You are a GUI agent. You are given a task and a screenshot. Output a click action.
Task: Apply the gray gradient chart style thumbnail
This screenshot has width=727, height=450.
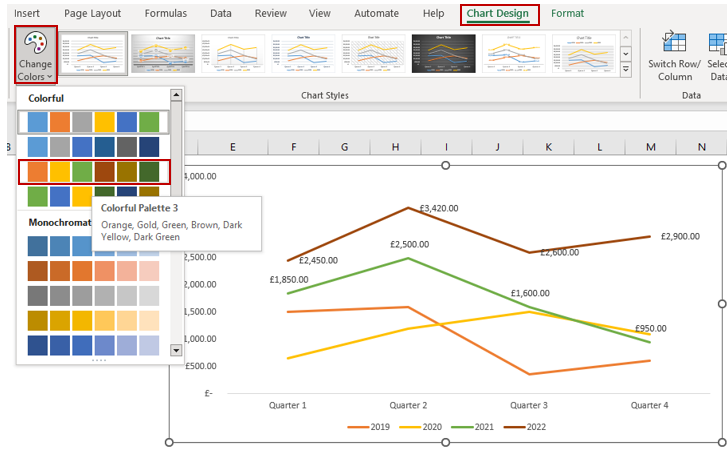pyautogui.click(x=163, y=53)
